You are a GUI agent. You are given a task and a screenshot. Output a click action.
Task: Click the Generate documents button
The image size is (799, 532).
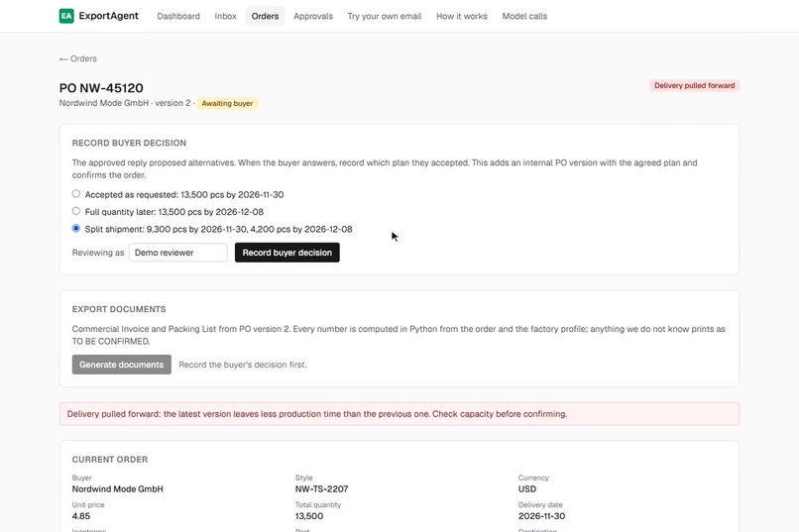click(x=121, y=365)
